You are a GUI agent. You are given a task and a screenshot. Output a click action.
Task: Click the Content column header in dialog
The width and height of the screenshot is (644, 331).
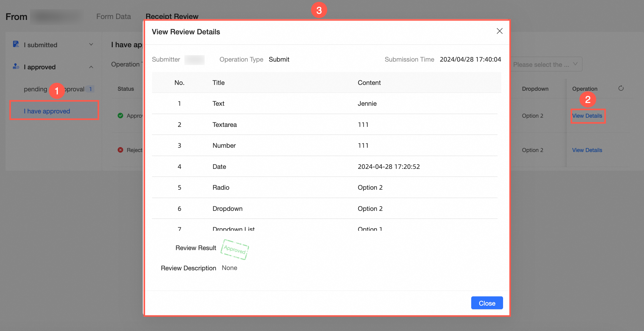tap(369, 83)
